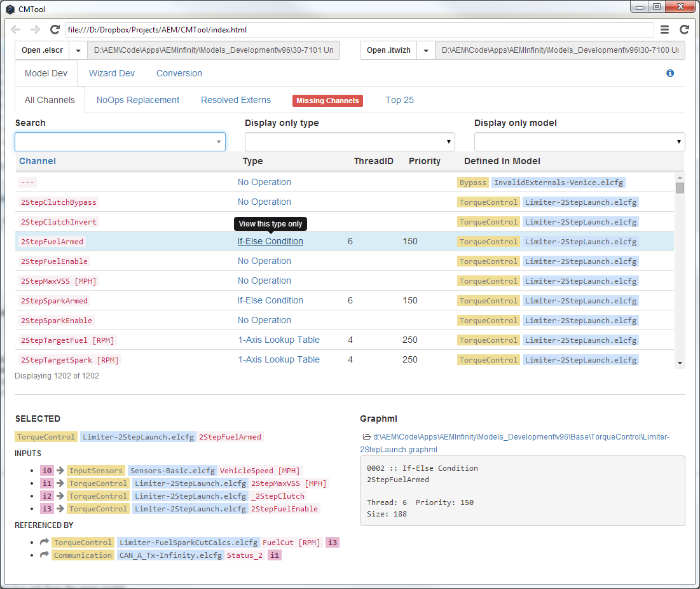The width and height of the screenshot is (700, 589).
Task: Switch to the Wizard Dev tab
Action: click(x=112, y=73)
